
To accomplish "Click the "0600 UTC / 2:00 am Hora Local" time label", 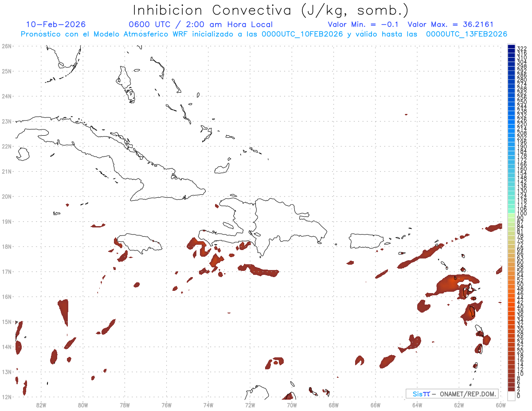I will pos(200,24).
